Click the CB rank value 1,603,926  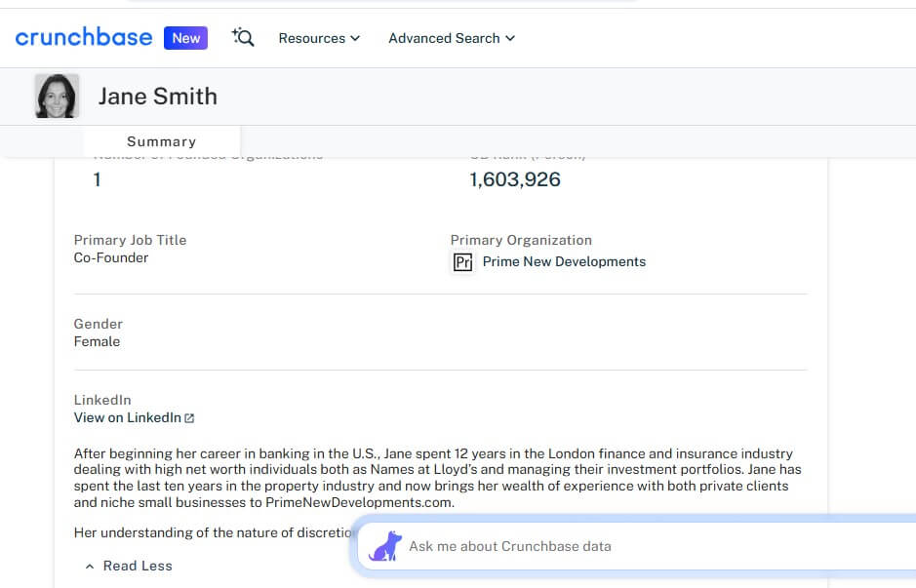click(x=515, y=179)
